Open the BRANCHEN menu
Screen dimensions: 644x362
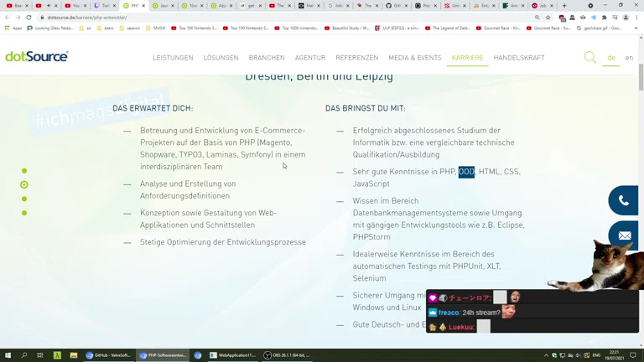click(267, 58)
